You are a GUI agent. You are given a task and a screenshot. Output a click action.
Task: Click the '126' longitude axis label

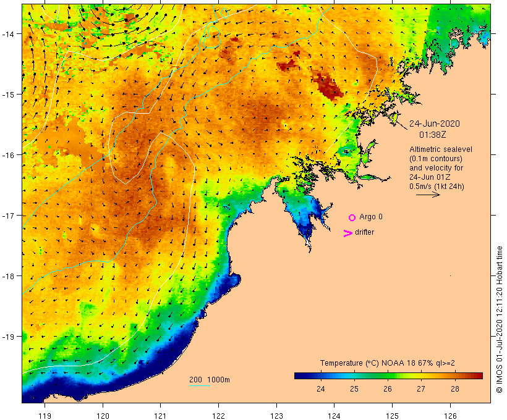click(450, 416)
